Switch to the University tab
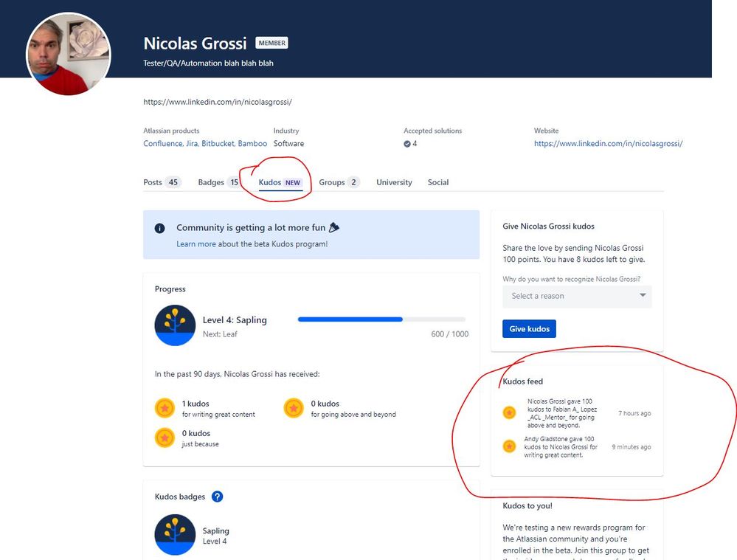This screenshot has height=560, width=737. click(x=394, y=182)
